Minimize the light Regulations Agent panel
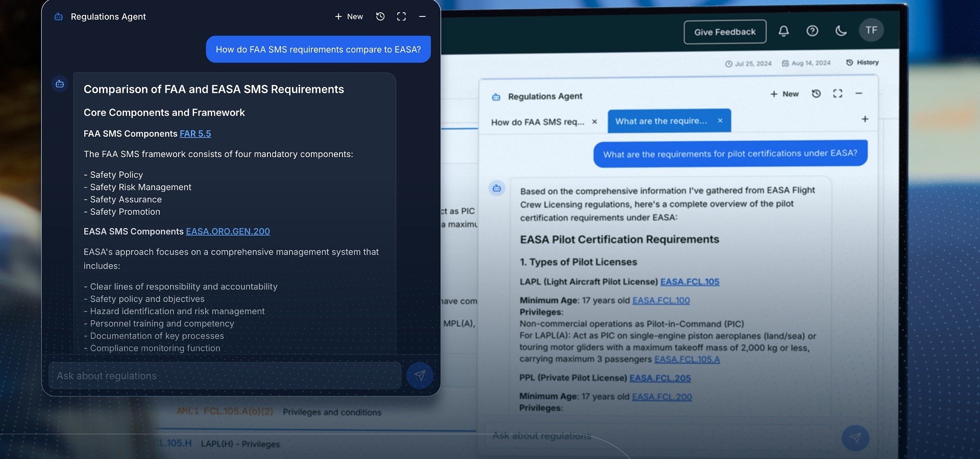Viewport: 980px width, 459px height. pyautogui.click(x=859, y=94)
